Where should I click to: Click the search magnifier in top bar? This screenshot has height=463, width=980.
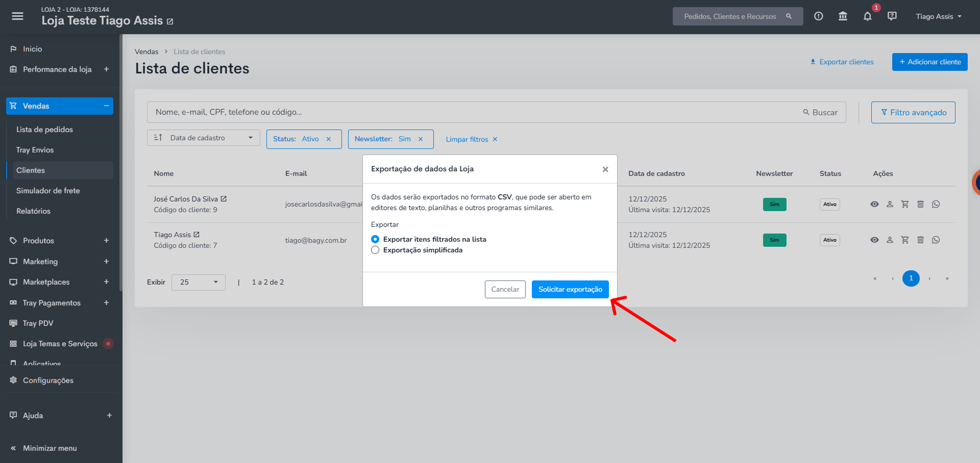(x=789, y=16)
